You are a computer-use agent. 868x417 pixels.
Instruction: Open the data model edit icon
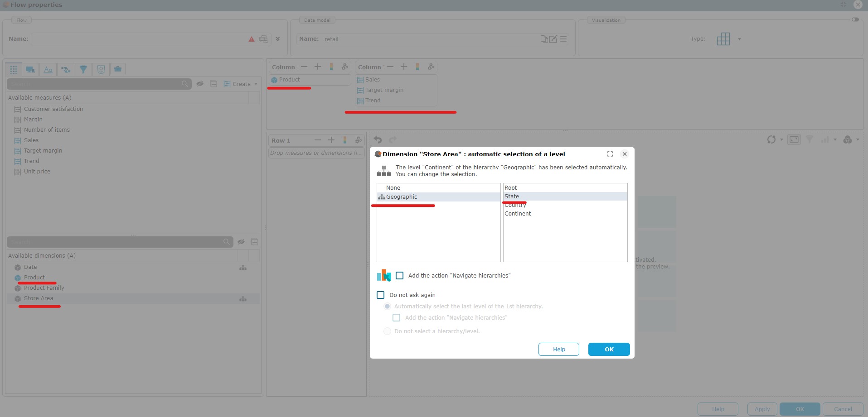coord(553,39)
